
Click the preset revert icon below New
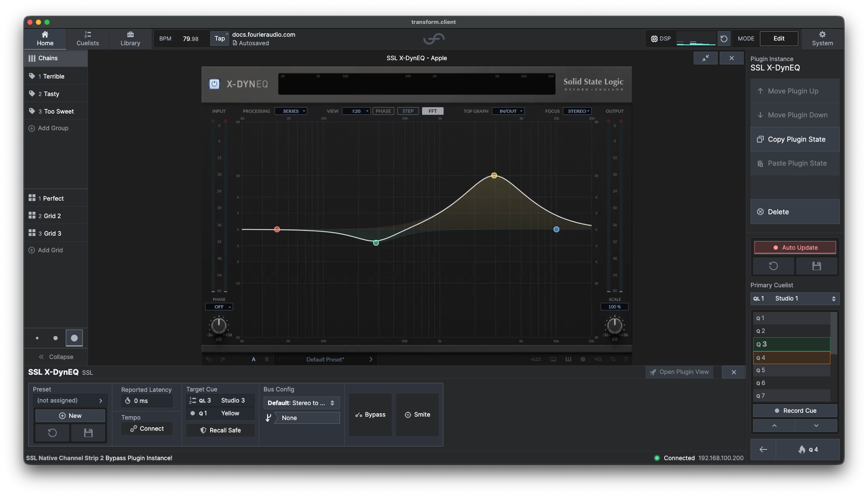[x=53, y=433]
